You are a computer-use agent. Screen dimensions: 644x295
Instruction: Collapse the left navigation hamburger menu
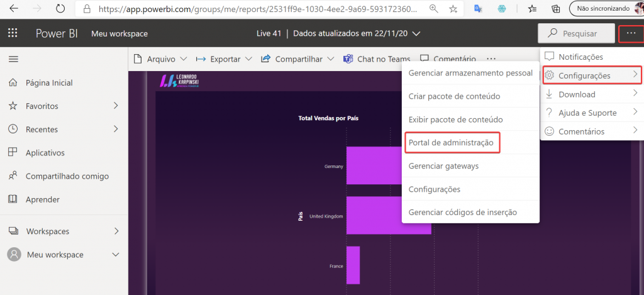click(x=13, y=58)
